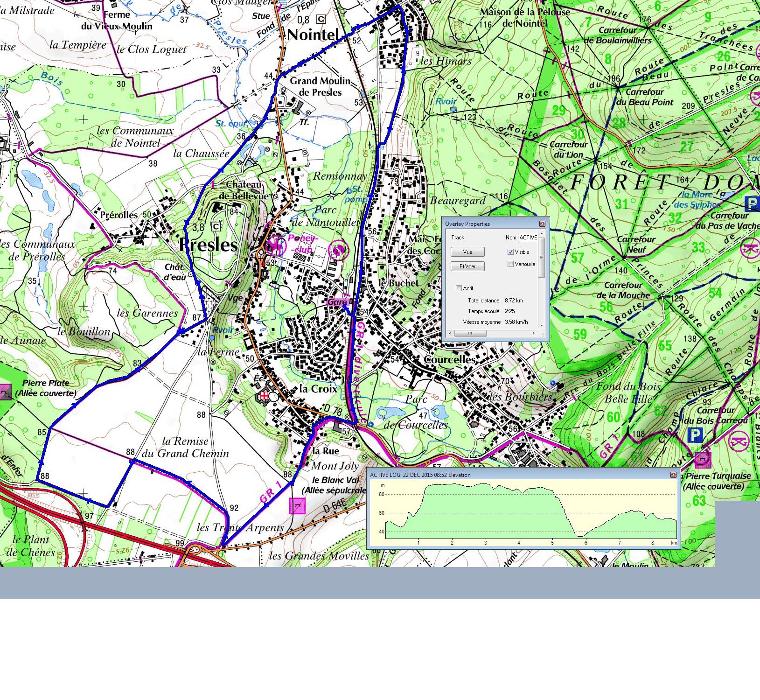This screenshot has height=700, width=760.
Task: Close the ACTIVE LOG Elevation window
Action: (x=673, y=475)
